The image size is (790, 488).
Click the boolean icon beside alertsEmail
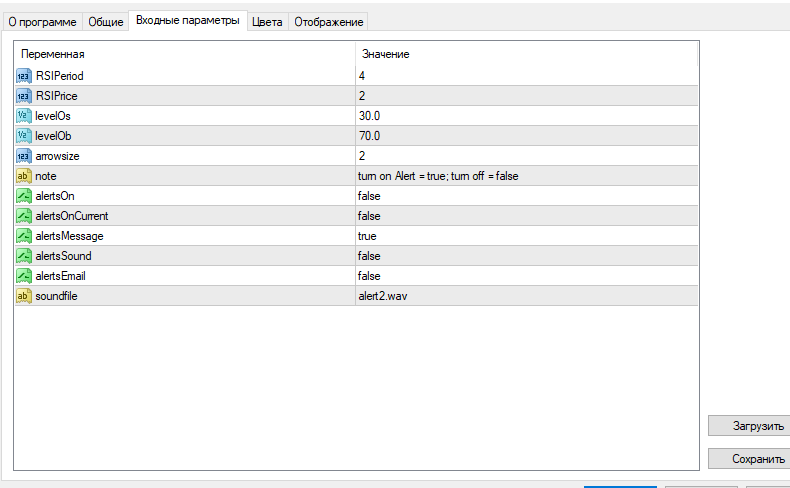pyautogui.click(x=24, y=276)
